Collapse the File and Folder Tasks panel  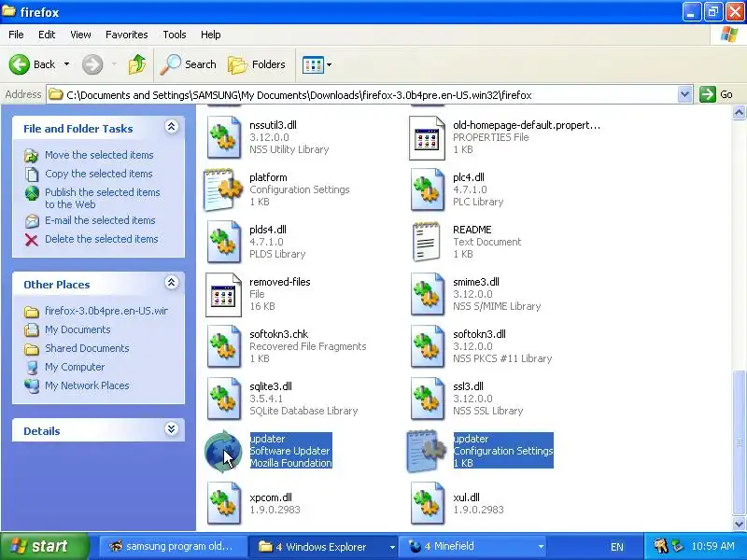172,127
